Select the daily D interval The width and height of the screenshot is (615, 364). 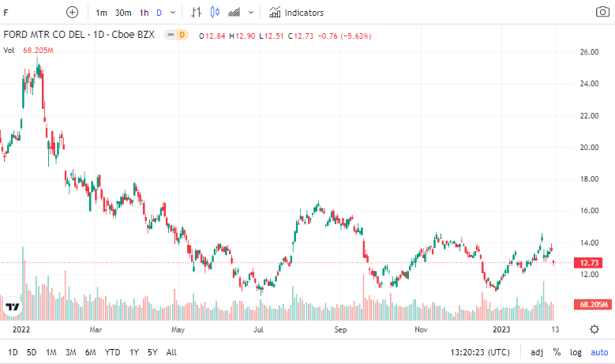pyautogui.click(x=159, y=13)
